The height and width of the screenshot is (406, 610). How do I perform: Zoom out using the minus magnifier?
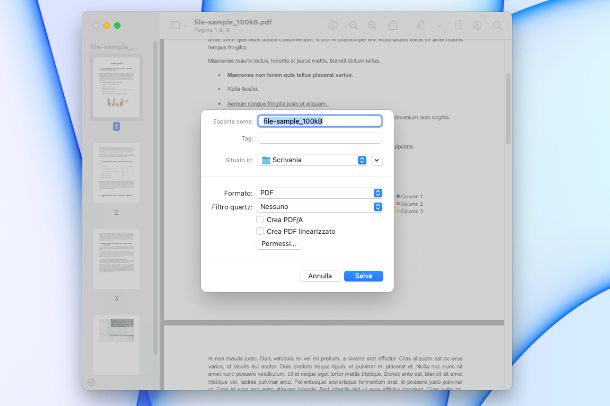353,25
